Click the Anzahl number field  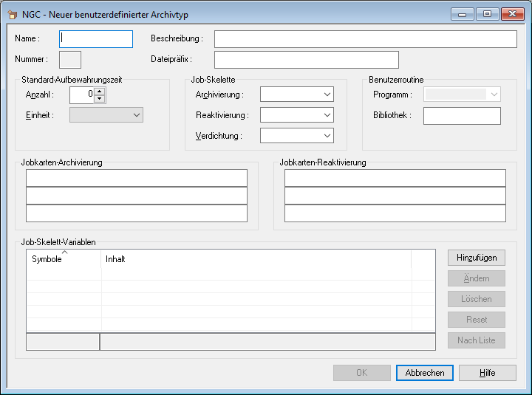(81, 95)
